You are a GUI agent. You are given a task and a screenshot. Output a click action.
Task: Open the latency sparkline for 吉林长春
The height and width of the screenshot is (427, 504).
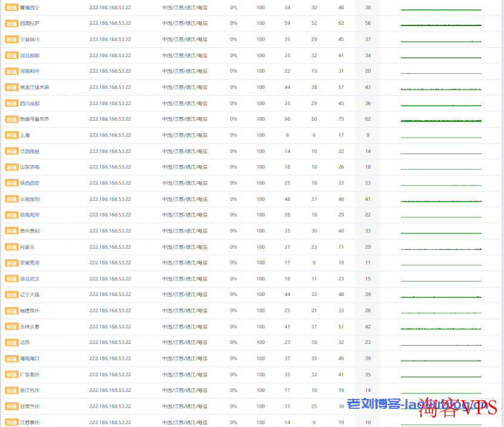coord(441,328)
